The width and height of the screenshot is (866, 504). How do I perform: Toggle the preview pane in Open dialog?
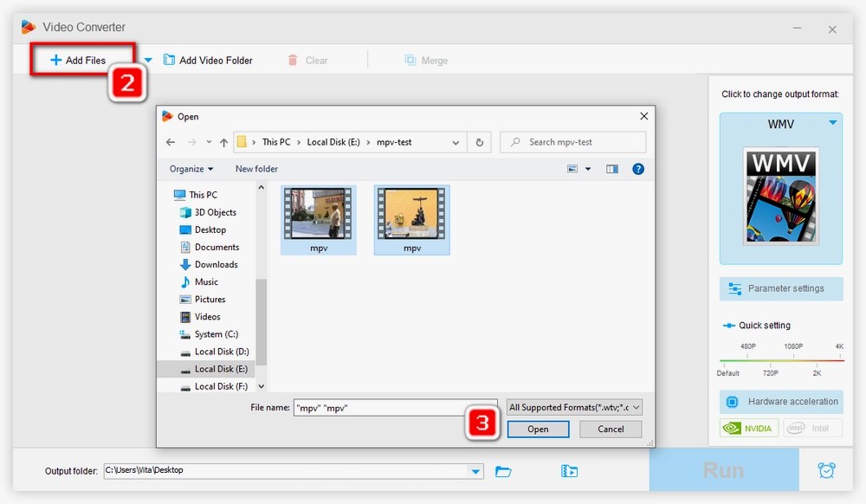tap(612, 169)
